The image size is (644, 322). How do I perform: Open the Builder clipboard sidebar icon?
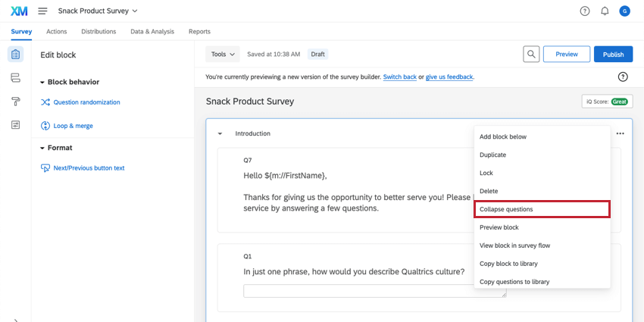coord(15,55)
